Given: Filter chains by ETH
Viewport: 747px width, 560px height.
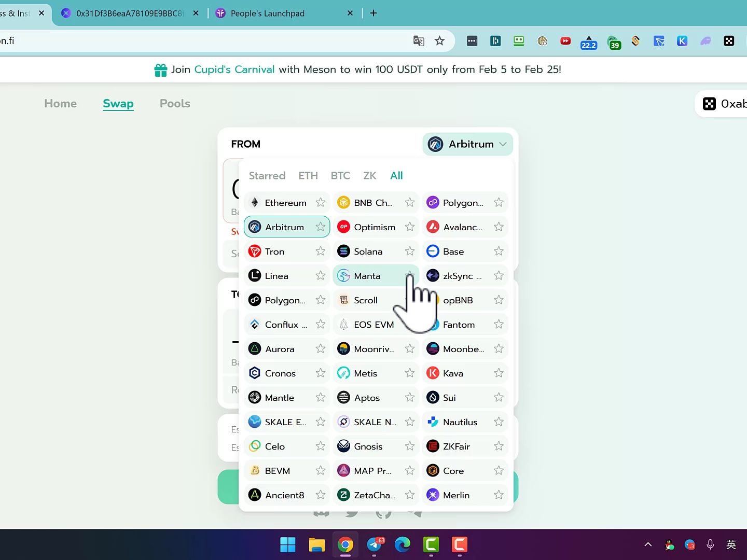Looking at the screenshot, I should click(x=308, y=176).
